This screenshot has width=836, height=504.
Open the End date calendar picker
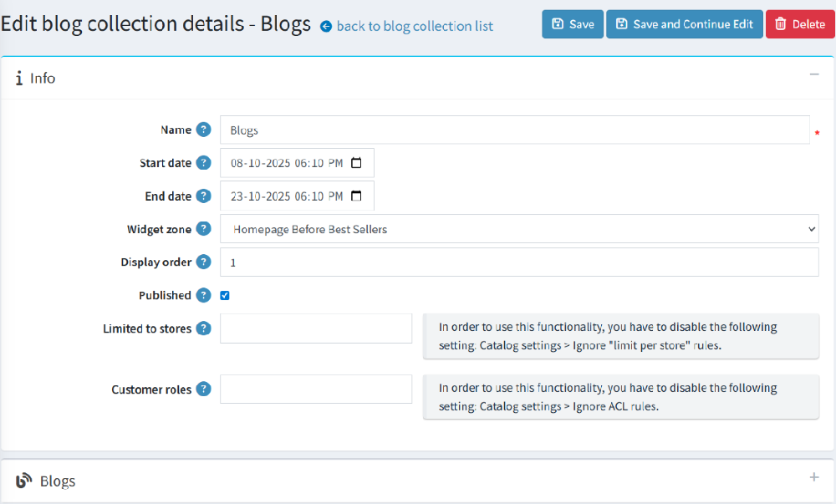click(x=356, y=196)
